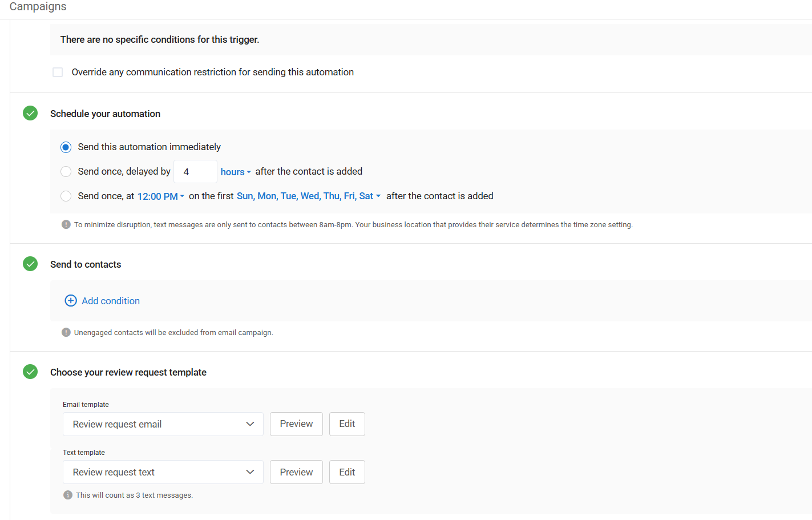
Task: Click the delay hours number field
Action: [195, 172]
